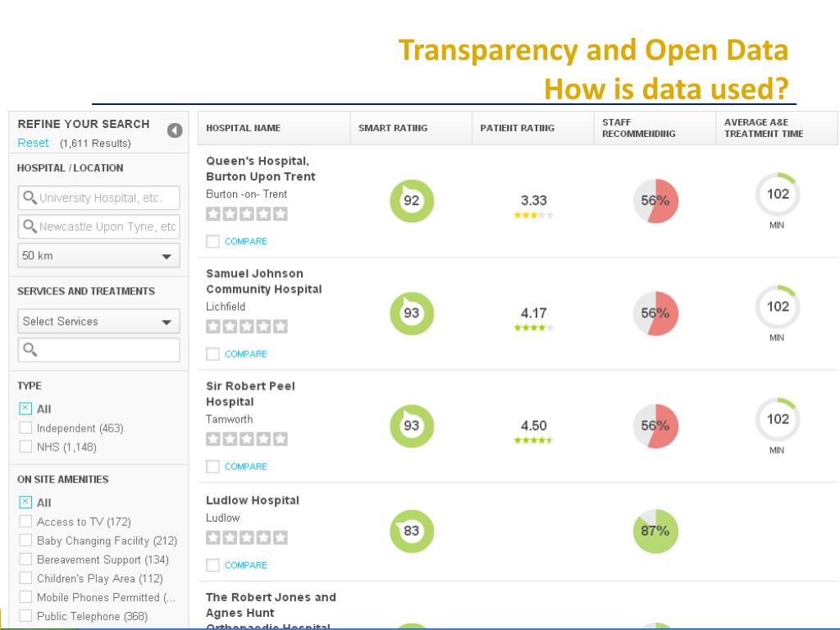The width and height of the screenshot is (840, 630).
Task: Click the Smart Rating 93 badge for Samuel Johnson Hospital
Action: 412,313
